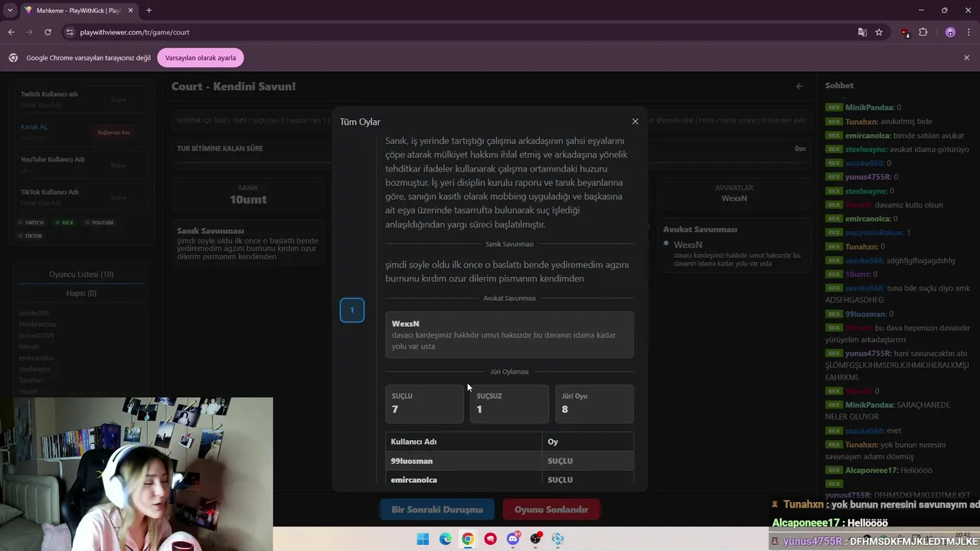Open OBS Studio taskbar icon

pos(536,539)
